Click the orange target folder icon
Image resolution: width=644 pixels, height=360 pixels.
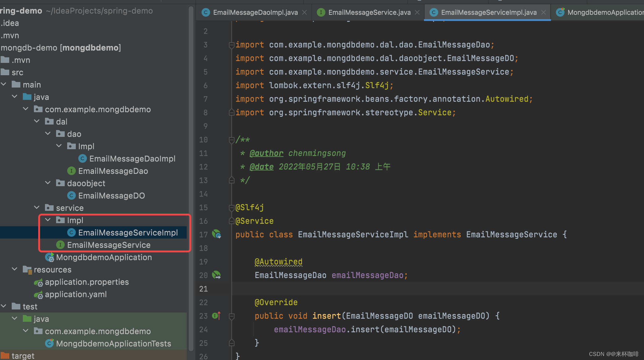pos(5,356)
